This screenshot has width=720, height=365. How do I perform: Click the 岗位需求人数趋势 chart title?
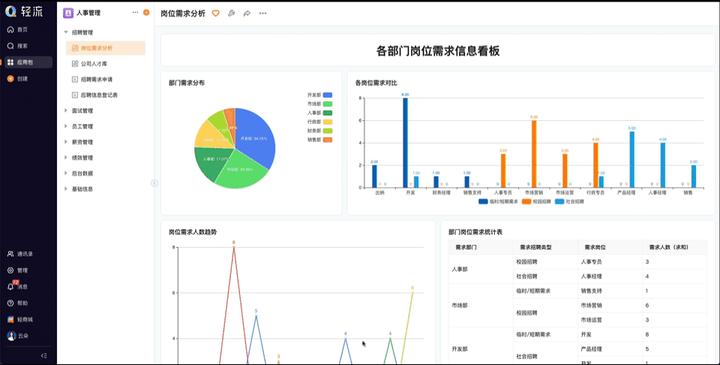[192, 232]
